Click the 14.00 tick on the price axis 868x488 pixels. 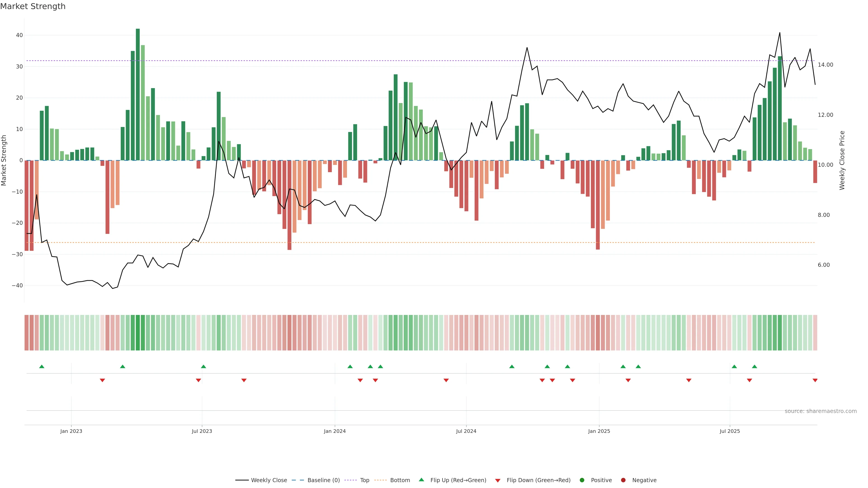[x=825, y=65]
